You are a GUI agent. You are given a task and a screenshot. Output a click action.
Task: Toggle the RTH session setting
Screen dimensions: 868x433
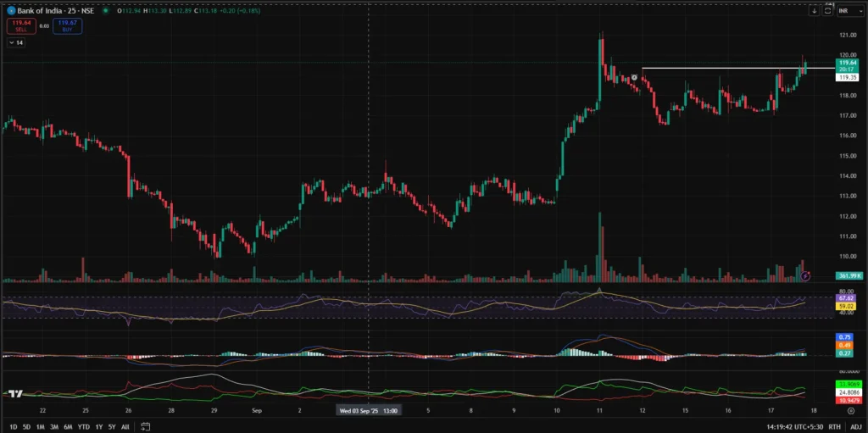835,426
